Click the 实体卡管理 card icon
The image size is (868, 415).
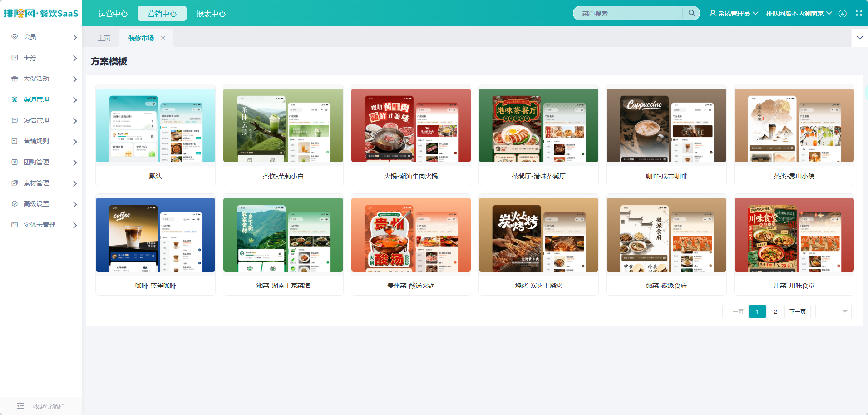tap(15, 225)
